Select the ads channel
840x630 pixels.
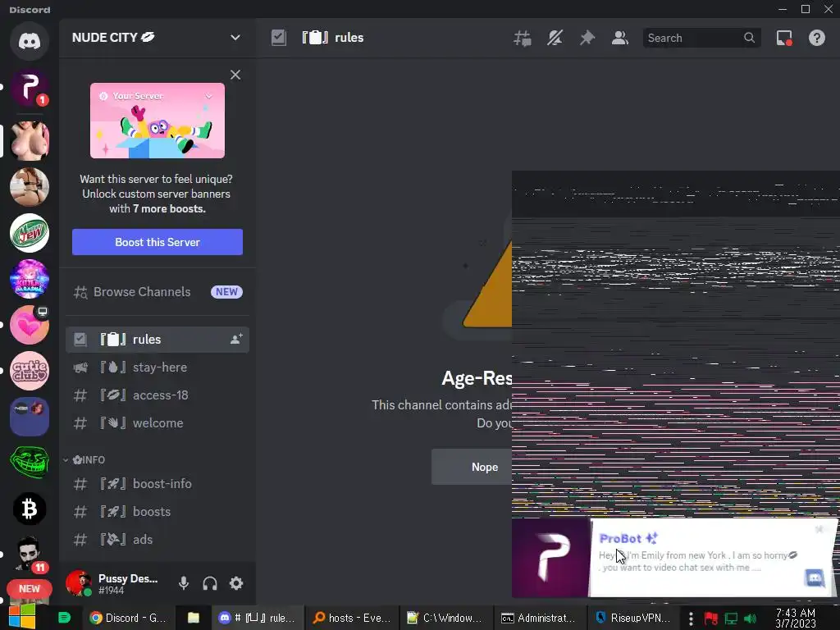pyautogui.click(x=157, y=540)
